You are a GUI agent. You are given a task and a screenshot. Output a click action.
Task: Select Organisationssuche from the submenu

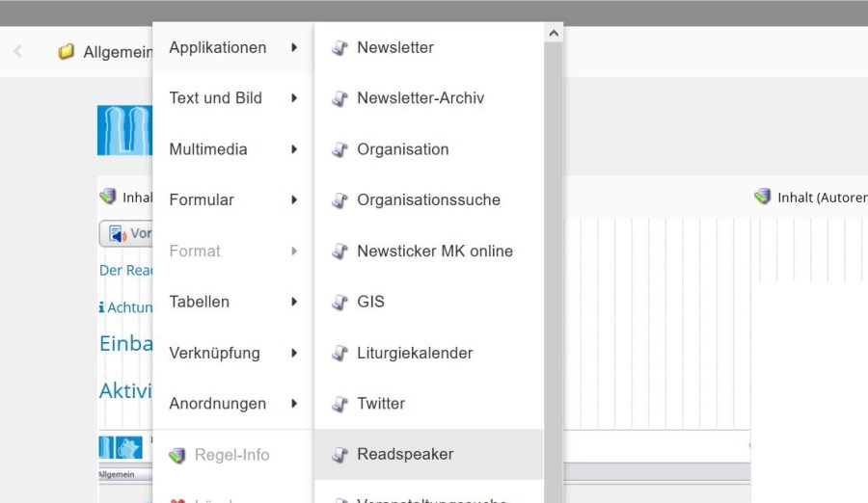(x=428, y=200)
